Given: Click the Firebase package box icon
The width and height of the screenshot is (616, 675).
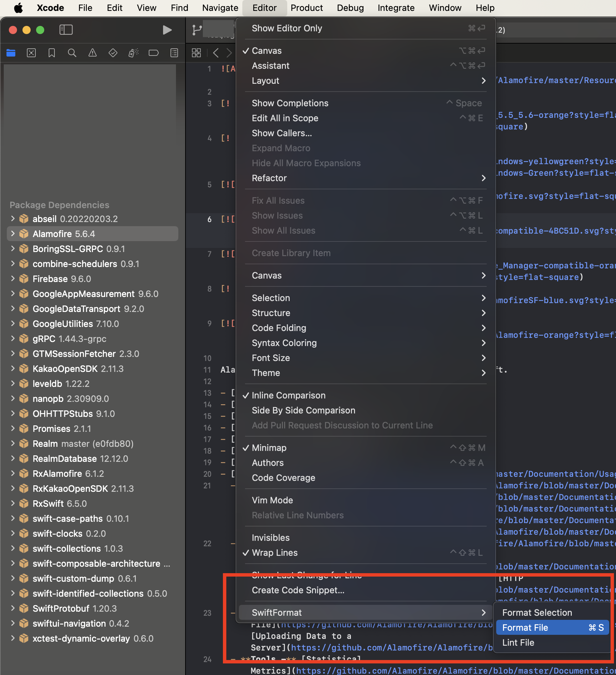Looking at the screenshot, I should point(24,279).
